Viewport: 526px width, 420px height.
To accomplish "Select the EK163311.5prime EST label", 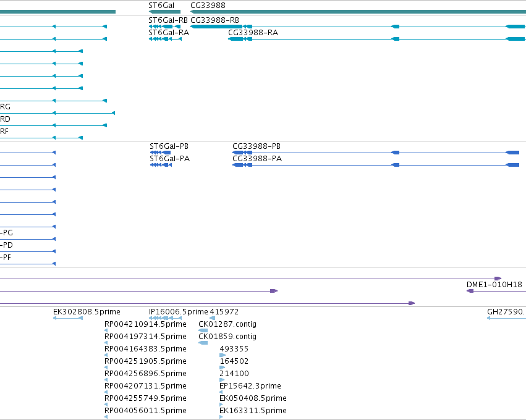I will (253, 411).
